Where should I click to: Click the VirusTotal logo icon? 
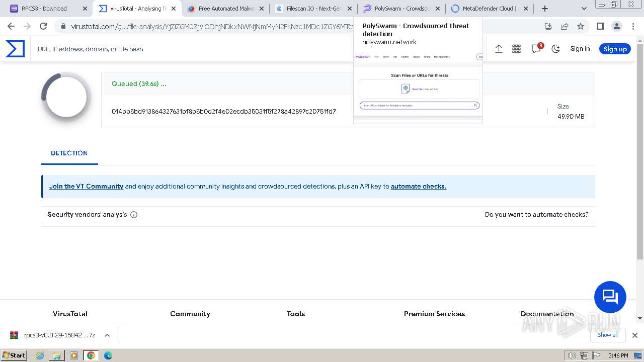tap(15, 49)
